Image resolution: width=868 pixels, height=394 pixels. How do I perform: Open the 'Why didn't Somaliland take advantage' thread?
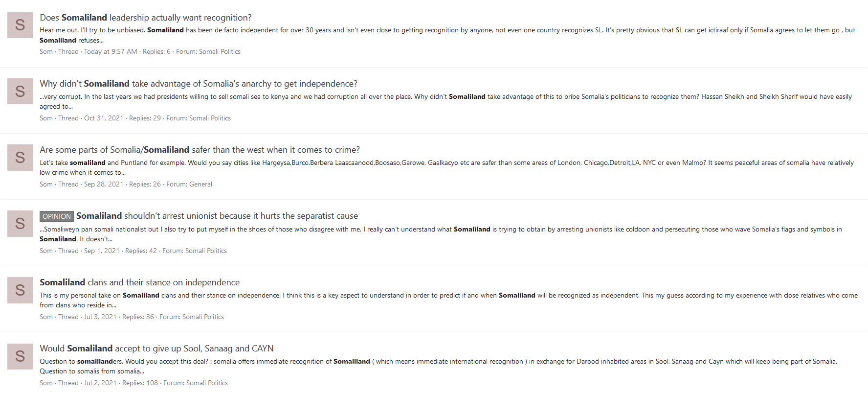[x=199, y=84]
